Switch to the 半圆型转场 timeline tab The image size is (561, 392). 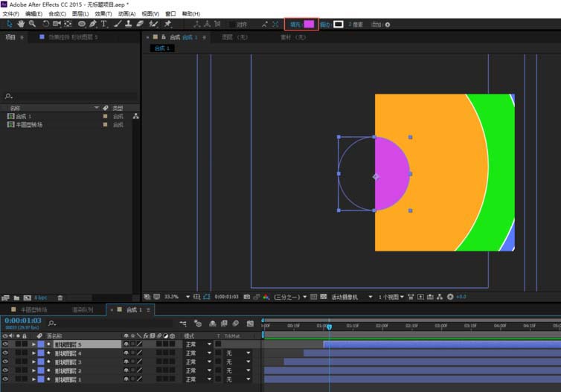tap(33, 309)
